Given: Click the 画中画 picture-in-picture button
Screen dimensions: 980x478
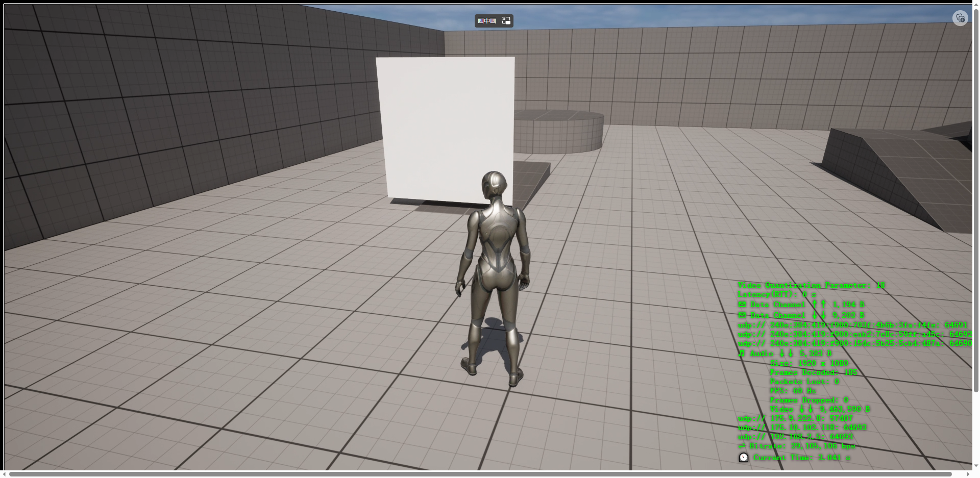Looking at the screenshot, I should click(494, 20).
